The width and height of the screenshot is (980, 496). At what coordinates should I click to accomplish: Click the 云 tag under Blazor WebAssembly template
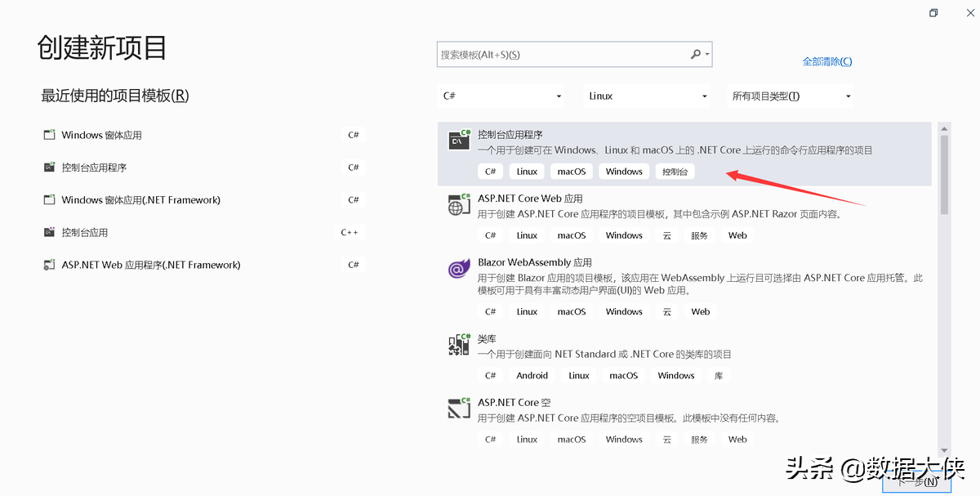(x=667, y=311)
